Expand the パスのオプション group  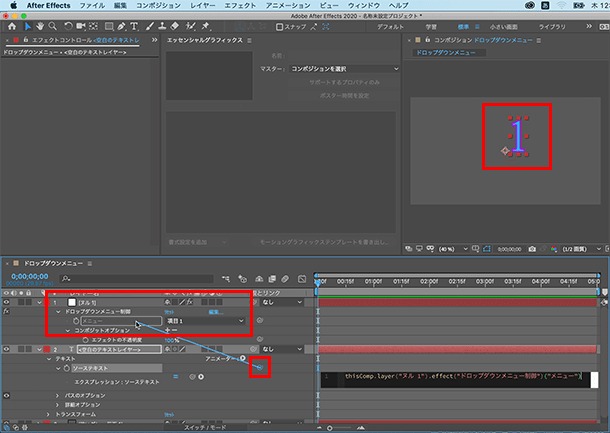(x=58, y=395)
